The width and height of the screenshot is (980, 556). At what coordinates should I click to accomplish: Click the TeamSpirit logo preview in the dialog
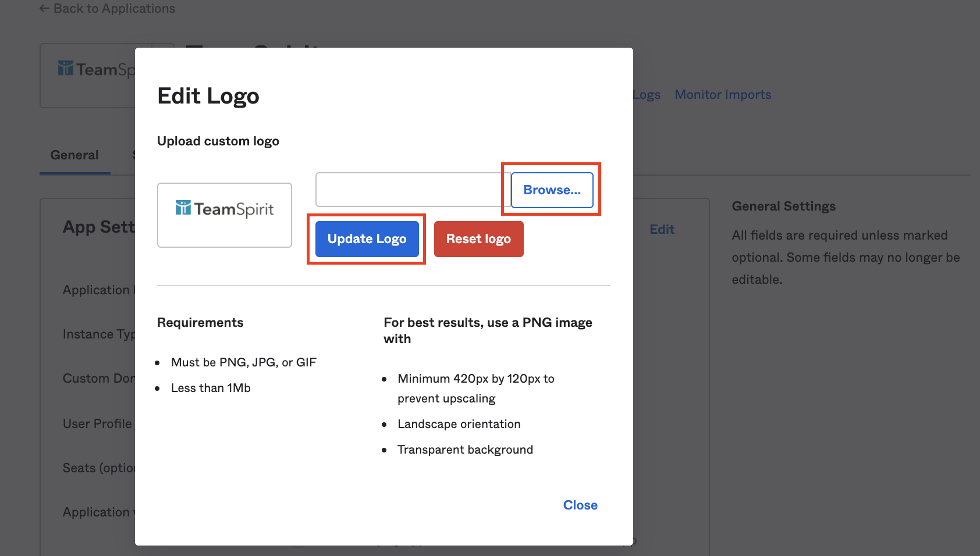tap(225, 209)
